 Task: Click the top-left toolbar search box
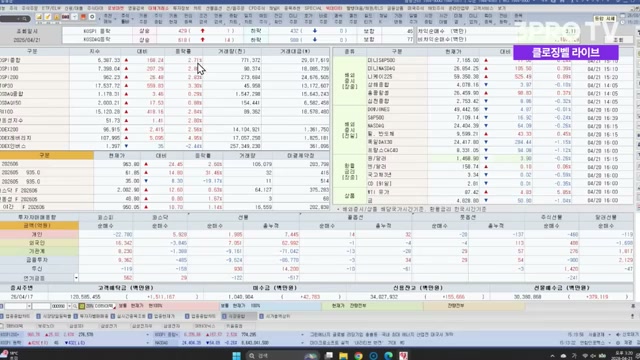(x=15, y=19)
